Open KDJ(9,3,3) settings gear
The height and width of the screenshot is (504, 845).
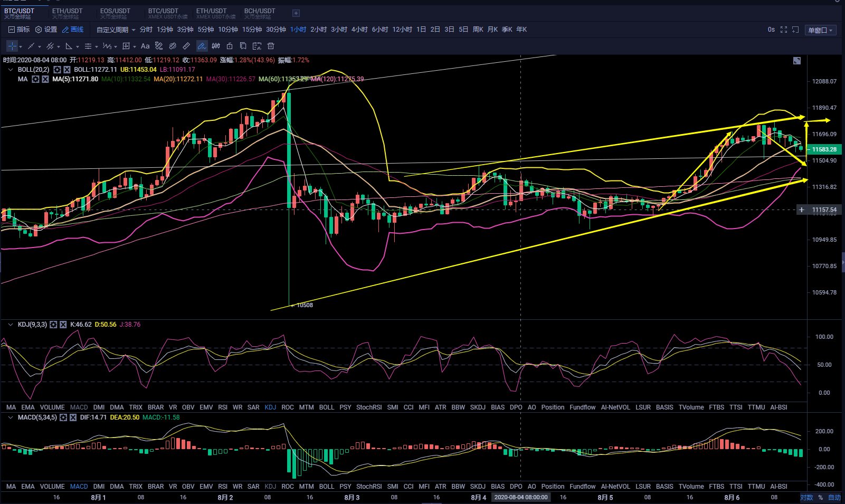[53, 325]
